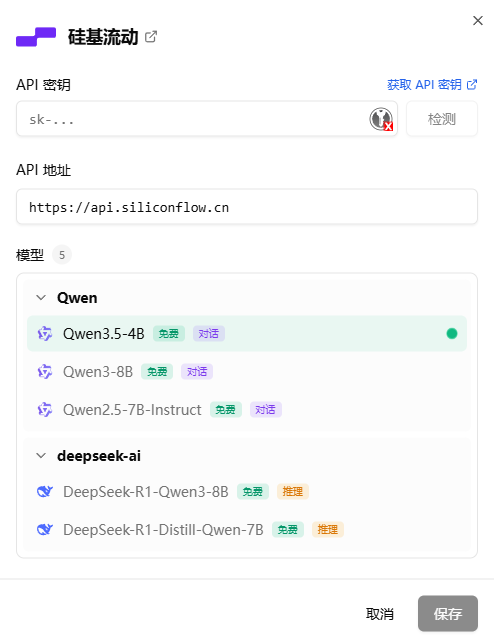Click 免费 tag on Qwen2.5-7B-Instruct

pos(226,409)
